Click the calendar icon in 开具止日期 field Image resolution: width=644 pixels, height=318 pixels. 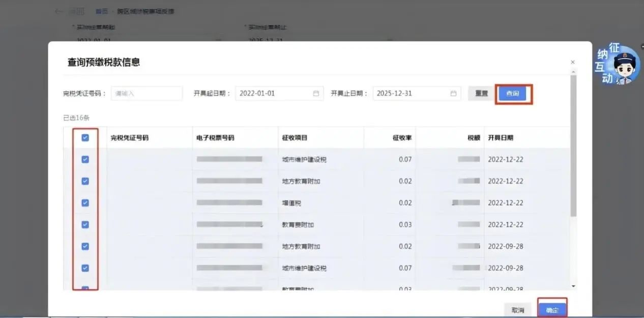[x=453, y=94]
